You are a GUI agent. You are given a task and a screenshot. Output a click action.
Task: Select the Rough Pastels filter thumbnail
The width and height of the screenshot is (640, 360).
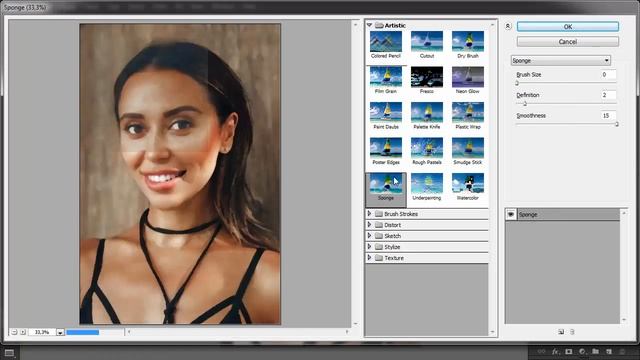tap(427, 148)
